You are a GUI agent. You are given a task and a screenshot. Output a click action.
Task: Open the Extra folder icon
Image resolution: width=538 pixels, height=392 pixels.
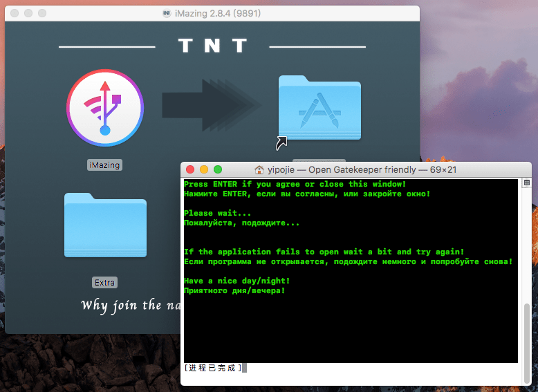pos(105,225)
